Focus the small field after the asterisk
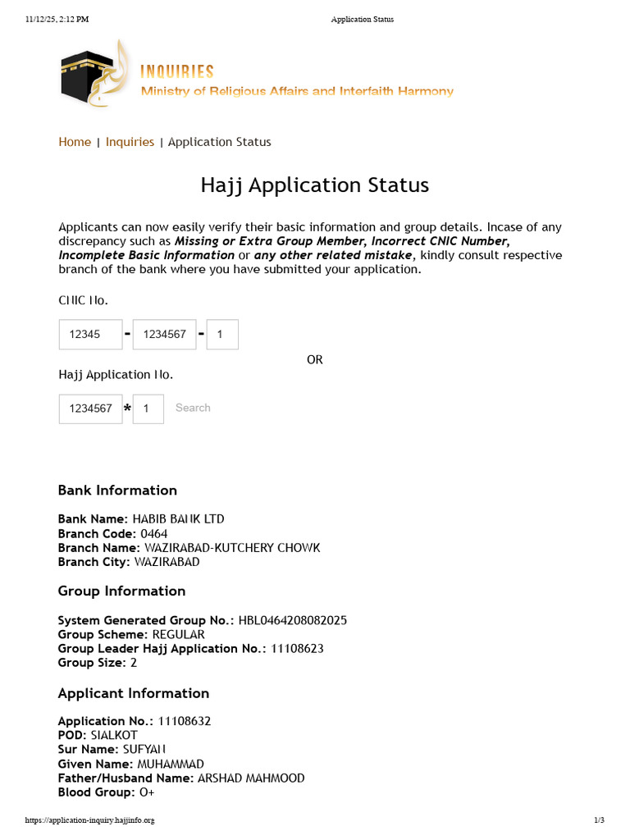The height and width of the screenshot is (840, 630). 148,409
